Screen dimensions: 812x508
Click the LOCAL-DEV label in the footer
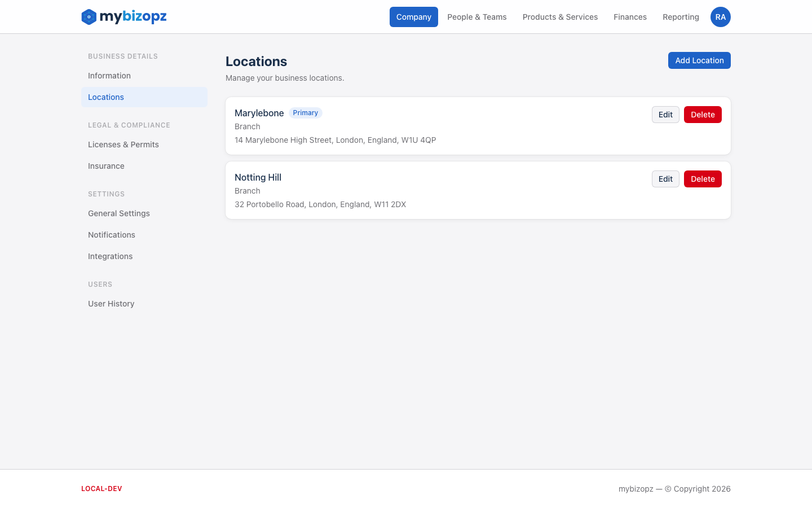click(101, 488)
